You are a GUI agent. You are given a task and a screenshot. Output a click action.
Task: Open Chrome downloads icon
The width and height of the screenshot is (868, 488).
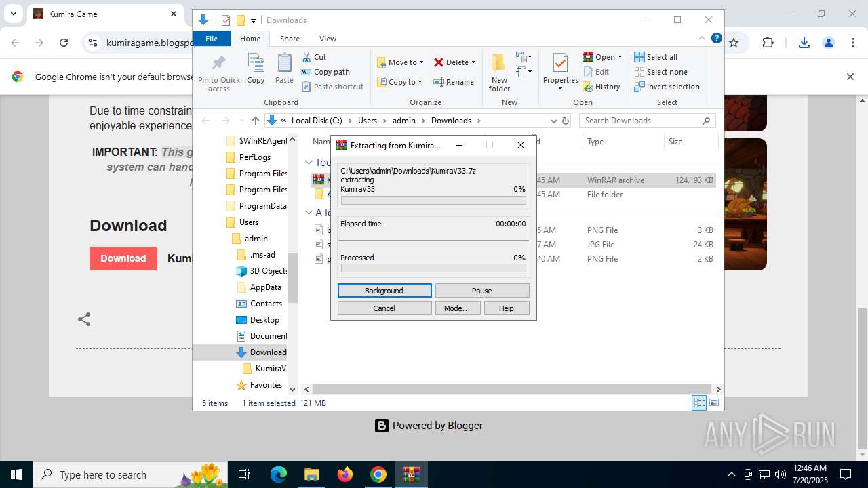804,43
